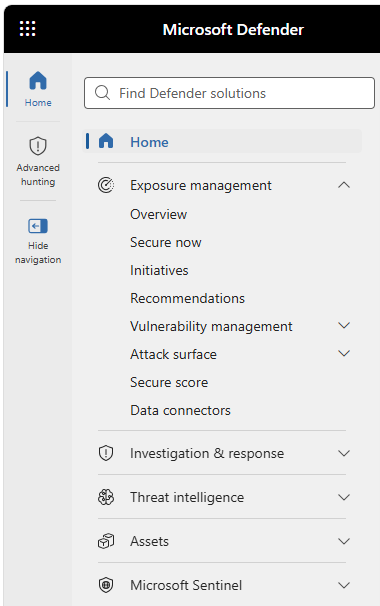The height and width of the screenshot is (606, 380).
Task: Click the Threat intelligence label
Action: coord(187,497)
